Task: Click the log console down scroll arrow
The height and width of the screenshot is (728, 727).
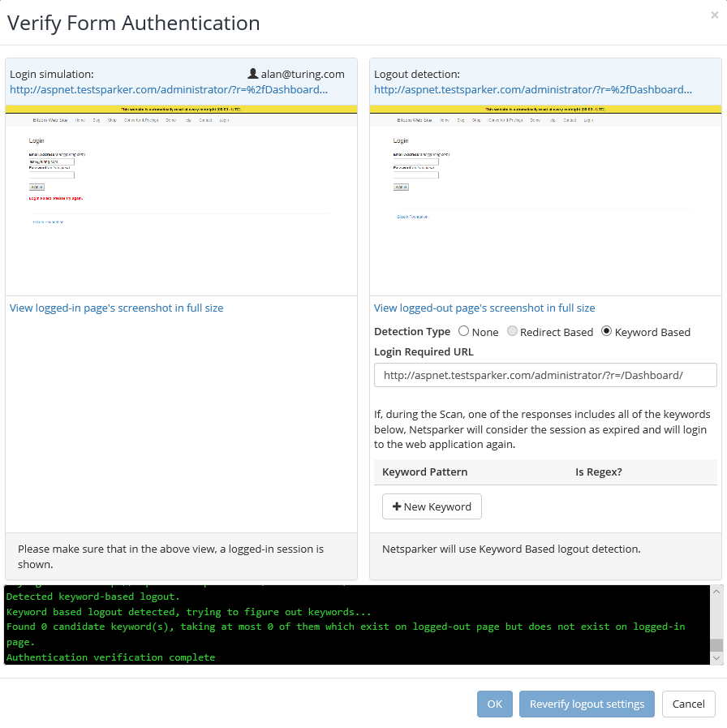Action: (x=716, y=658)
